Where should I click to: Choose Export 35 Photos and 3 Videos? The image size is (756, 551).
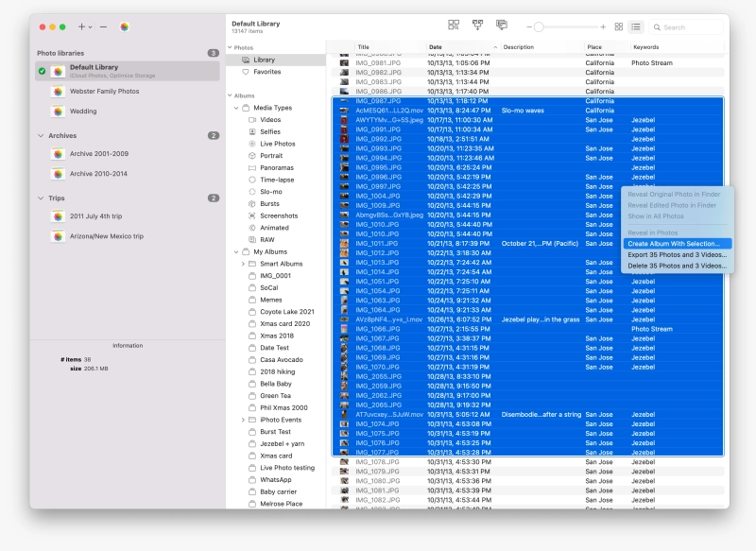pos(678,254)
